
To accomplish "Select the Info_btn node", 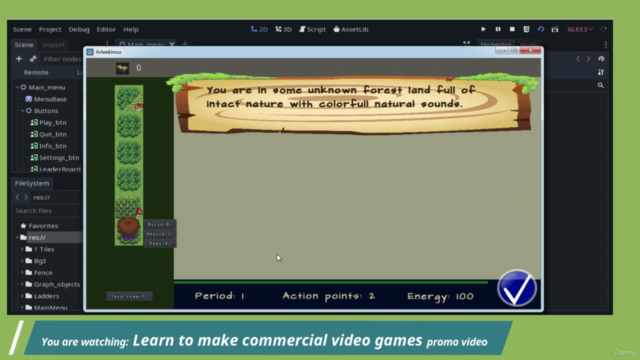I will [52, 146].
